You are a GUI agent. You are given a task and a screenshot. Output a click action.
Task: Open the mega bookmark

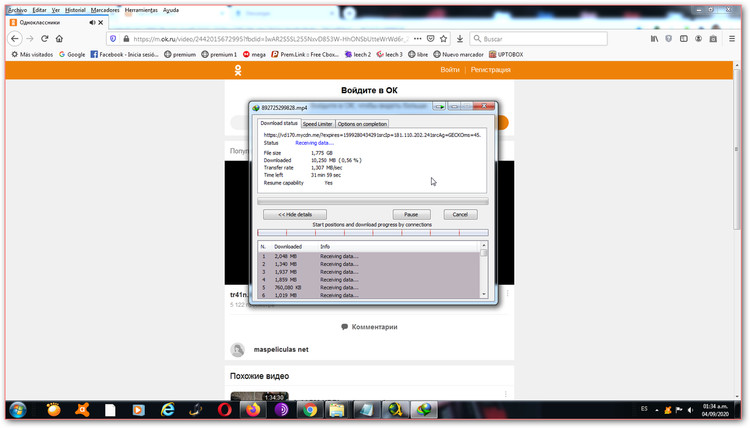254,55
